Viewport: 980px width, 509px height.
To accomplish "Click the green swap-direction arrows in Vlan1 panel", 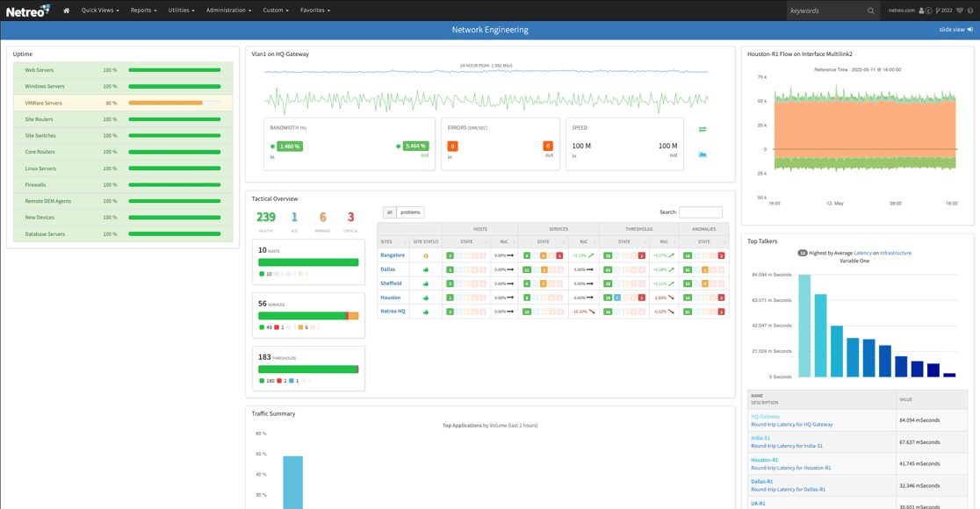I will [703, 129].
